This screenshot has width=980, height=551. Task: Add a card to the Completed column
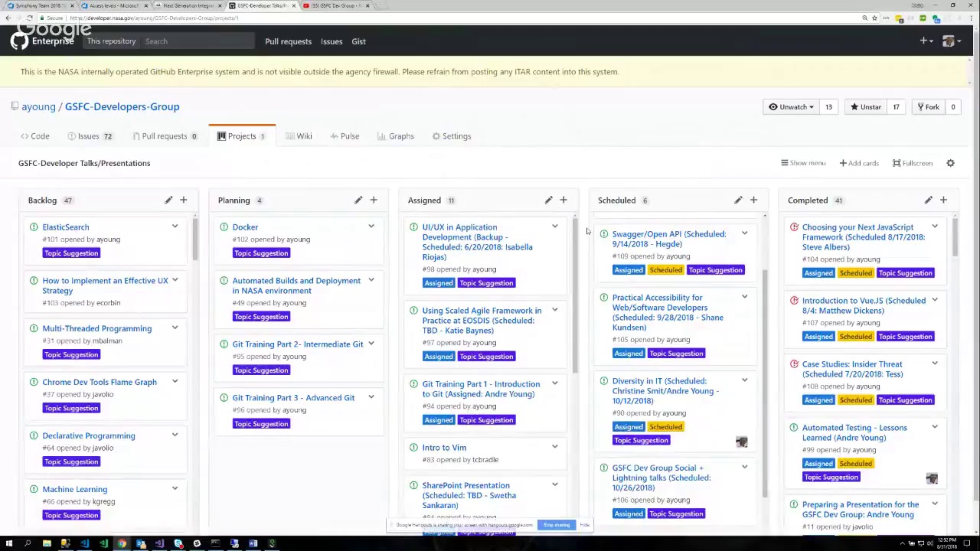[943, 201]
